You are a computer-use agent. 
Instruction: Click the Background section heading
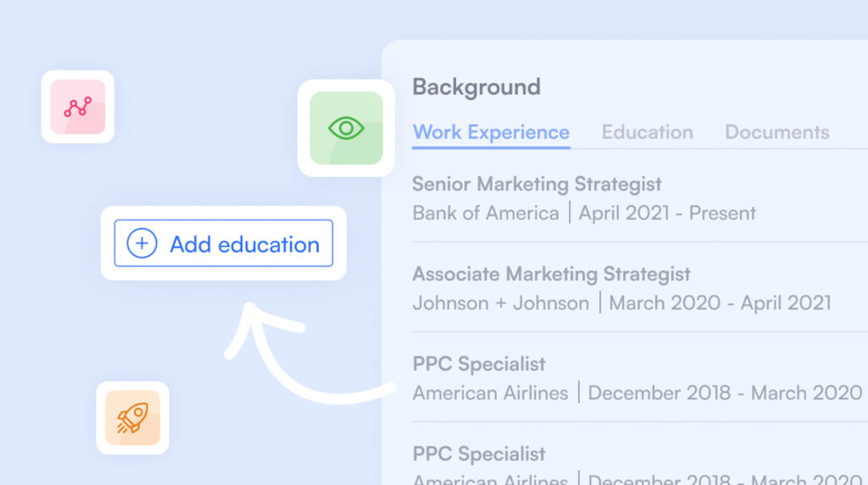(476, 86)
